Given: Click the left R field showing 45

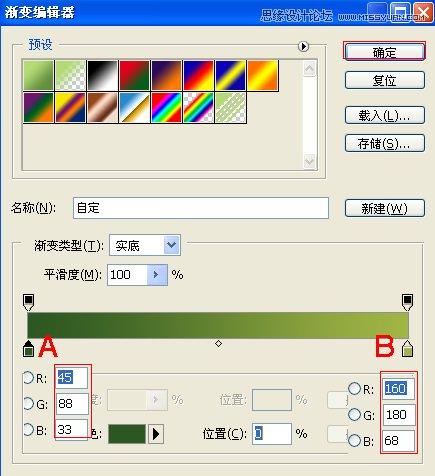Looking at the screenshot, I should [x=72, y=378].
